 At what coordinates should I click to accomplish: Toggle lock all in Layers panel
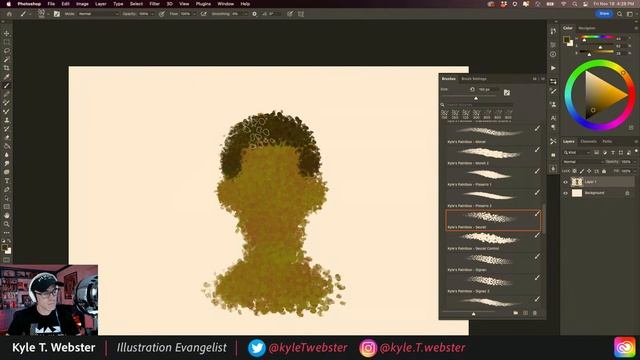coord(604,171)
